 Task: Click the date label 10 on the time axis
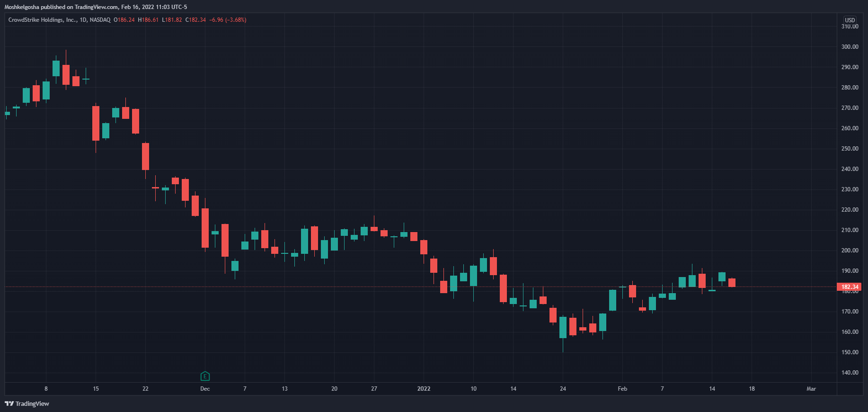[474, 389]
